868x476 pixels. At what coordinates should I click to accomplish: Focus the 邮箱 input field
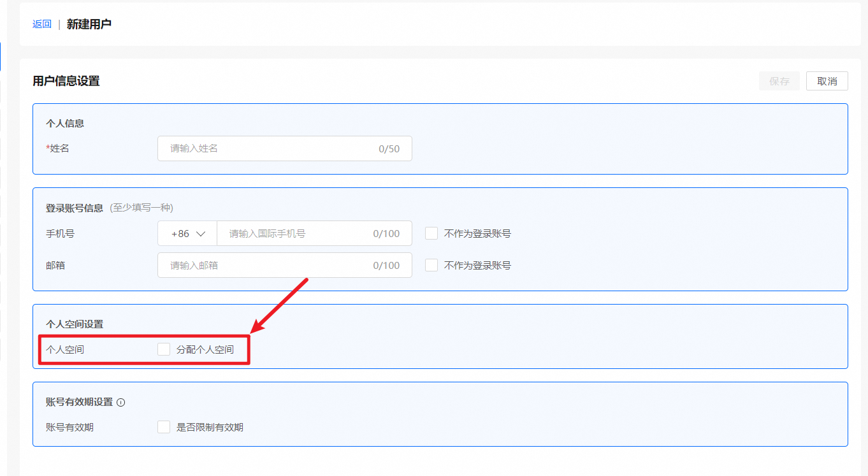pos(285,265)
